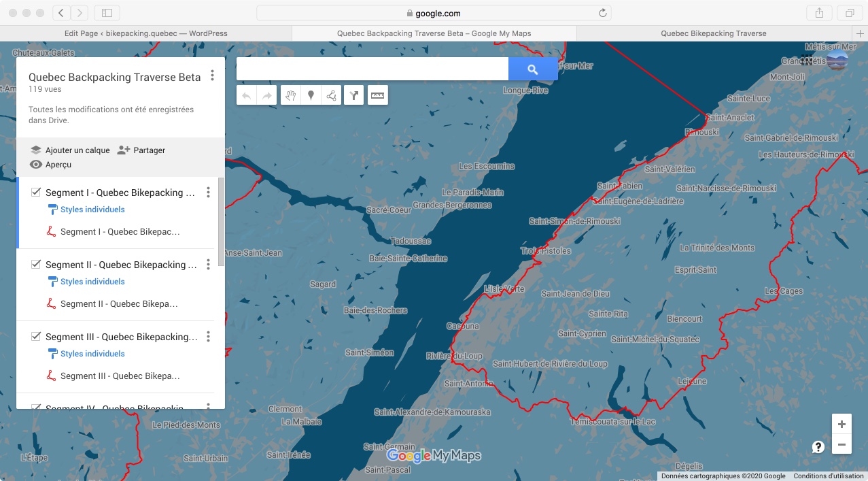Click Segment II paint roller style icon
This screenshot has height=481, width=868.
coord(52,282)
